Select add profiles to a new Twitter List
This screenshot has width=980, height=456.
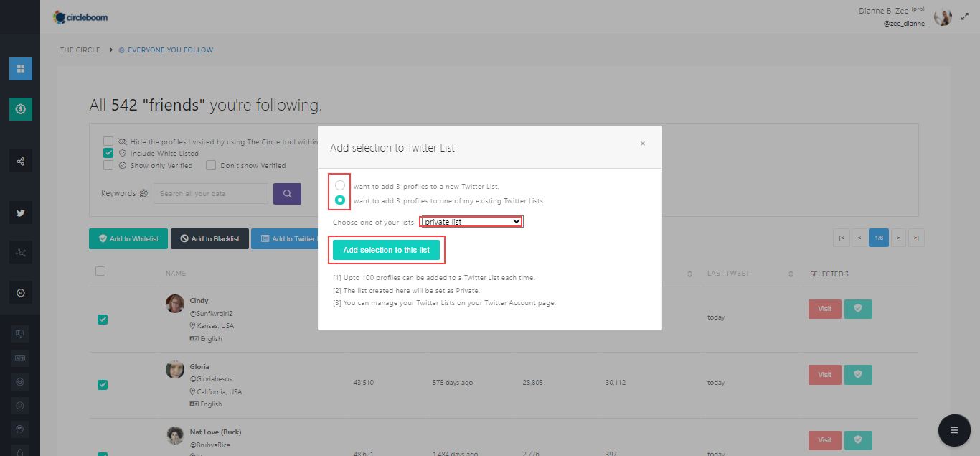340,186
